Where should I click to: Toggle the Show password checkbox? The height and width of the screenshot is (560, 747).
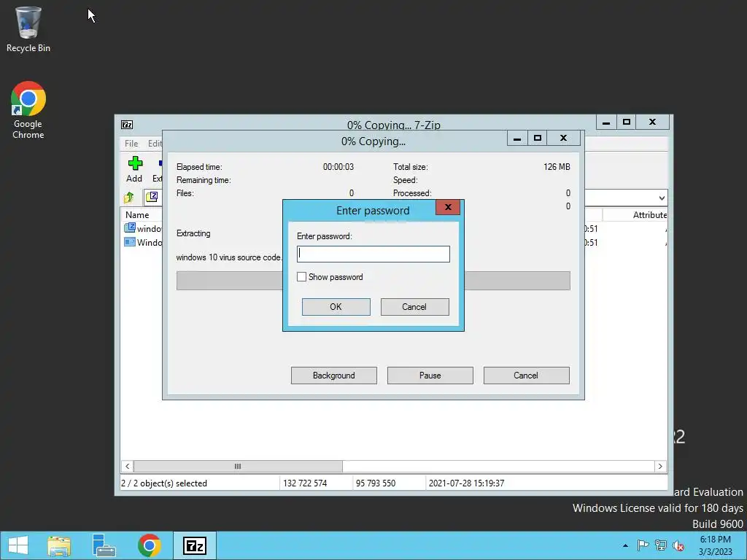coord(301,276)
